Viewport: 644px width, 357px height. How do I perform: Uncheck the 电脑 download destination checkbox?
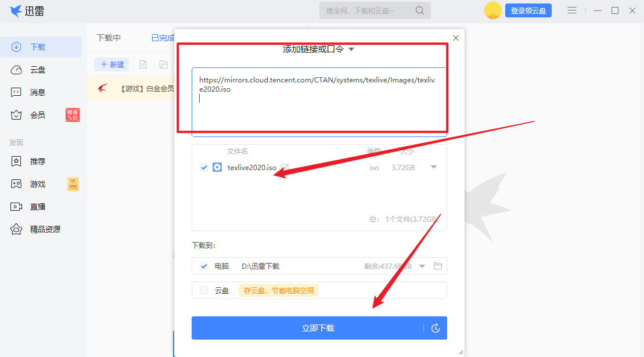click(x=204, y=266)
